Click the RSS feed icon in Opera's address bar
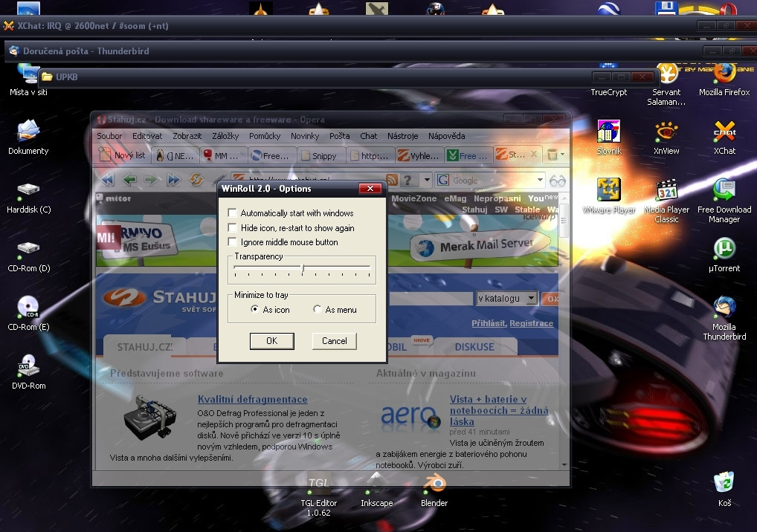This screenshot has height=532, width=757. [392, 181]
